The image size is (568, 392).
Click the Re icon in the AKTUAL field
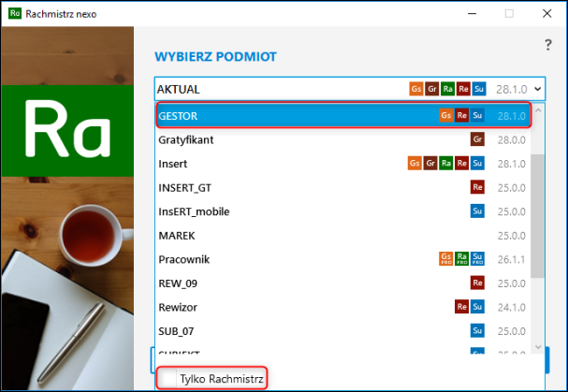463,89
